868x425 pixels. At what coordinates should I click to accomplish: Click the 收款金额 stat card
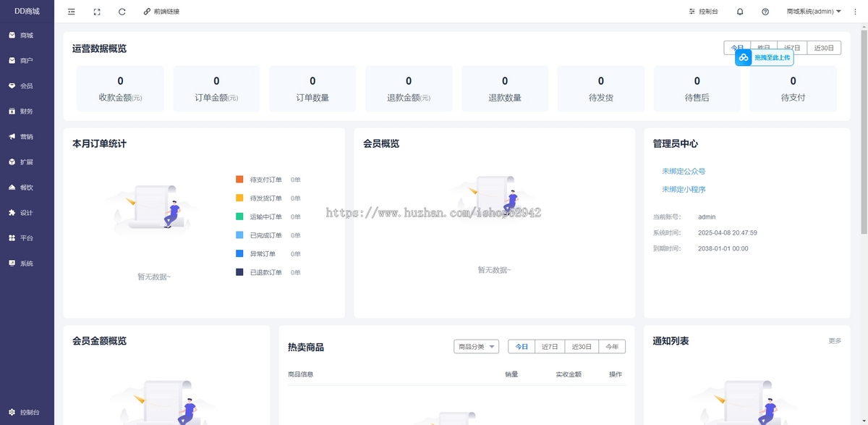click(x=120, y=89)
